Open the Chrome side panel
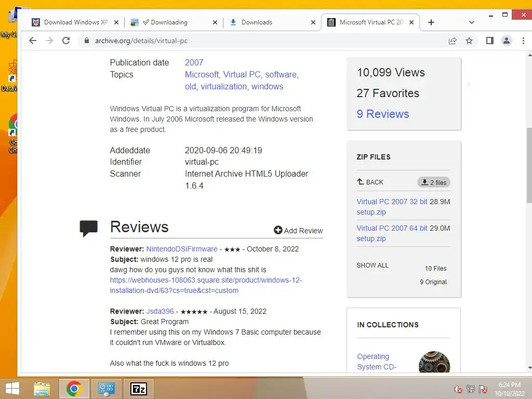The height and width of the screenshot is (399, 532). click(x=489, y=41)
